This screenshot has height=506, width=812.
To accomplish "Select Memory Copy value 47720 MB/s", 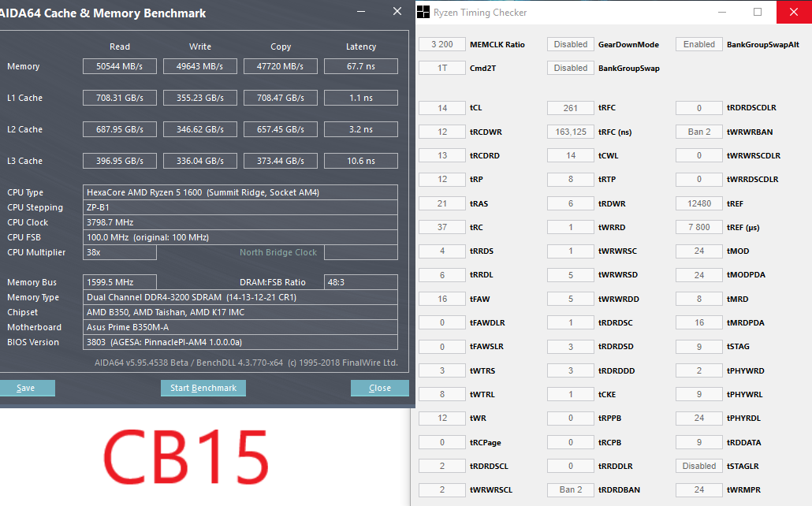I will click(x=280, y=66).
